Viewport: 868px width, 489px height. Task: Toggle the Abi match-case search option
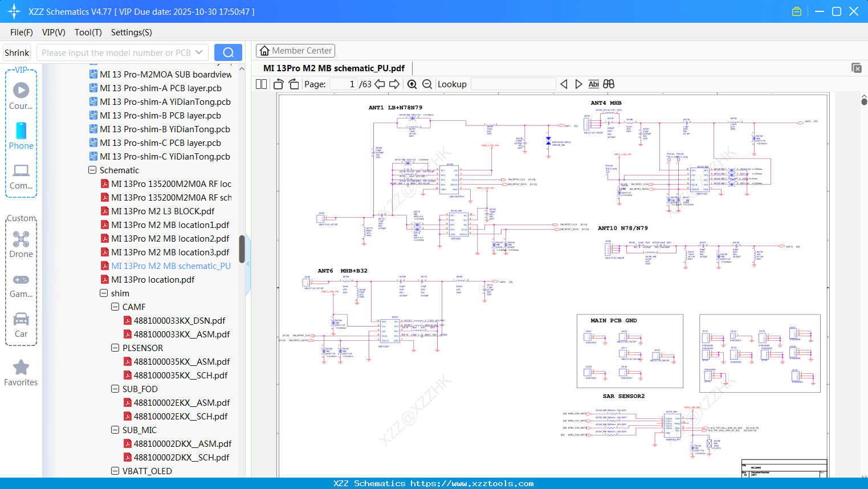593,84
